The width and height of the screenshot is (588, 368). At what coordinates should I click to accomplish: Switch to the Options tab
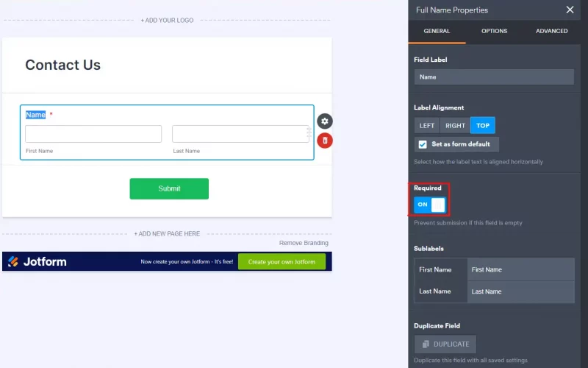coord(494,31)
